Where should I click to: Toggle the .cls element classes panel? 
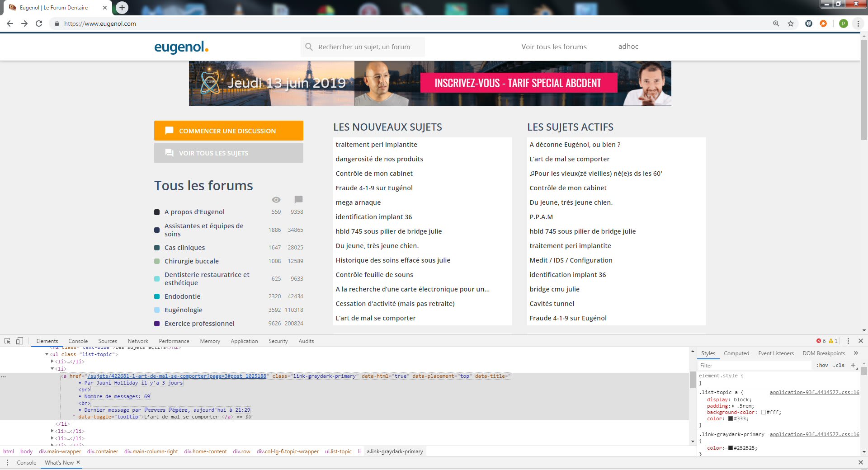[840, 365]
